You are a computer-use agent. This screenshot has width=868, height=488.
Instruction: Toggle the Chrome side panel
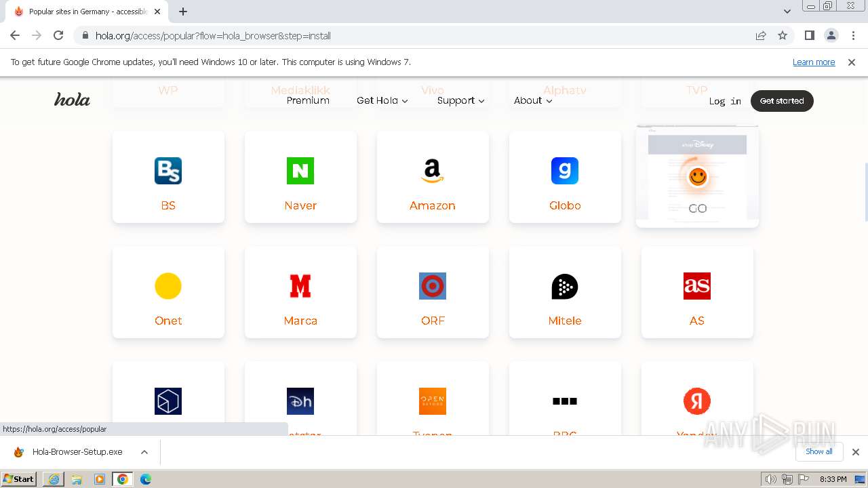coord(810,35)
